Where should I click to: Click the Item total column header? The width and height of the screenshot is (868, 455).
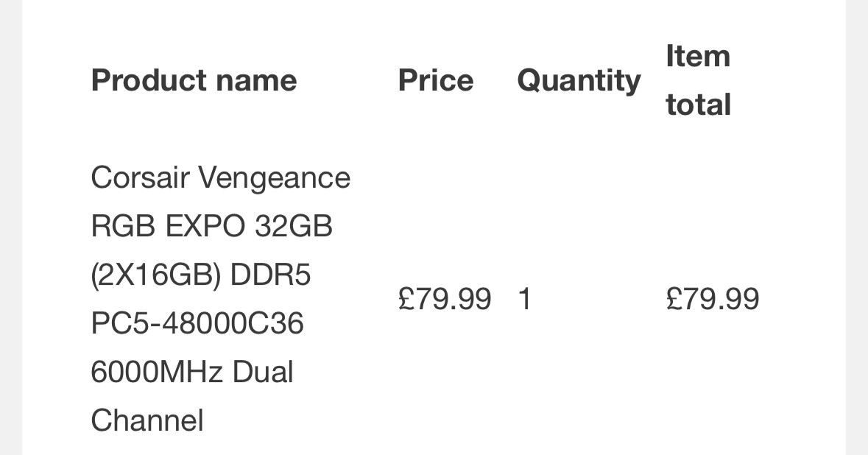(698, 80)
